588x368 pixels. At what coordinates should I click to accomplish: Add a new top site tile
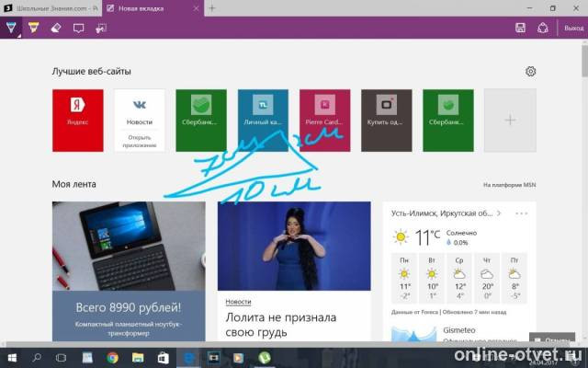coord(510,121)
